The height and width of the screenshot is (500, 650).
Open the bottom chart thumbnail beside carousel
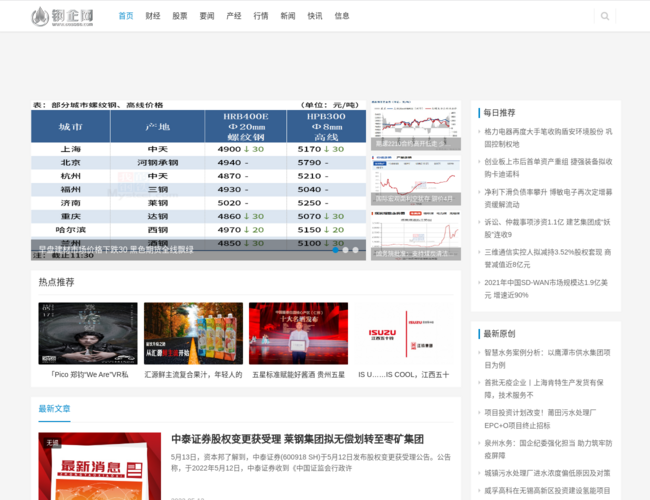point(416,235)
